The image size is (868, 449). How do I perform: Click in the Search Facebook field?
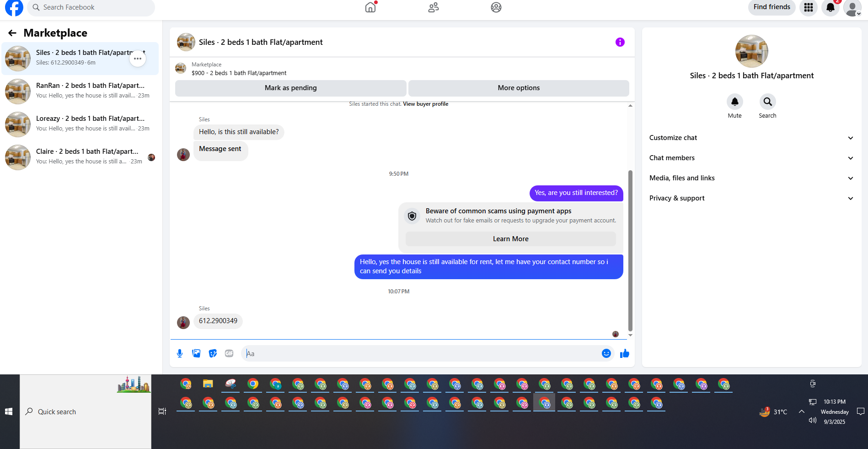point(91,7)
